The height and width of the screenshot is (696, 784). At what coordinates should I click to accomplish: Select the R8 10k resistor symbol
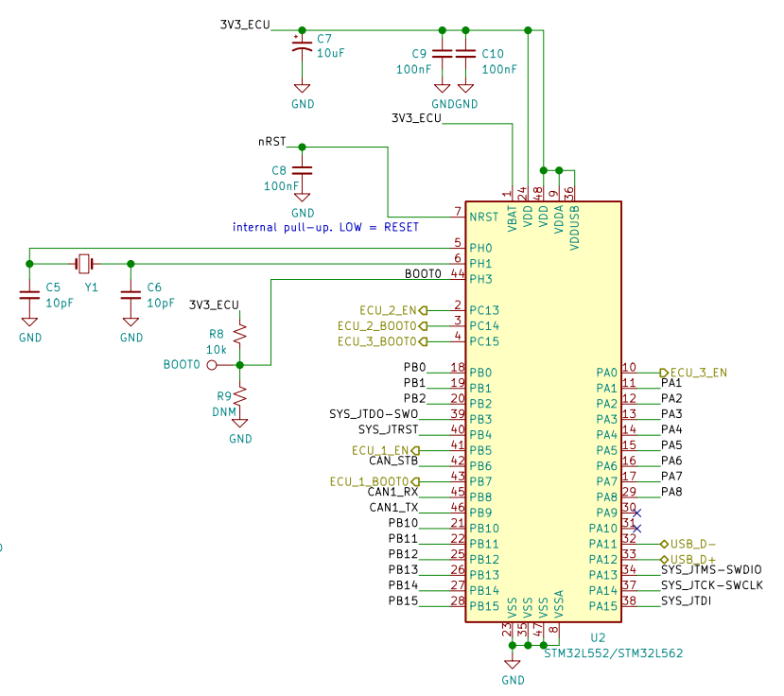coord(240,334)
